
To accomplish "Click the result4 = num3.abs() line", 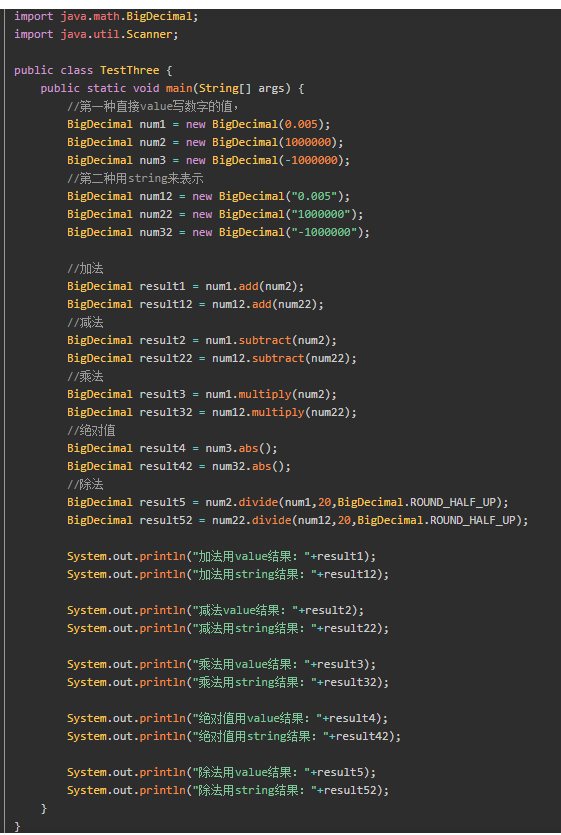I will click(172, 448).
